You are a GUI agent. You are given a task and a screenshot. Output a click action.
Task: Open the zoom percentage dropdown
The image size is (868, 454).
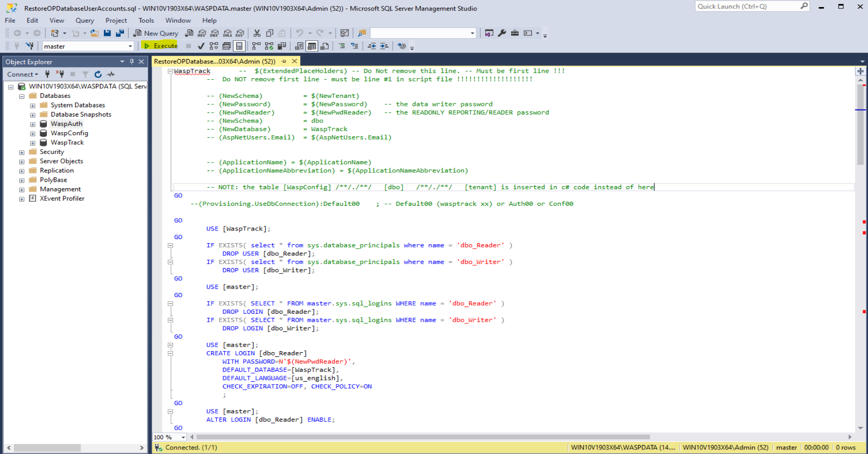(x=183, y=437)
